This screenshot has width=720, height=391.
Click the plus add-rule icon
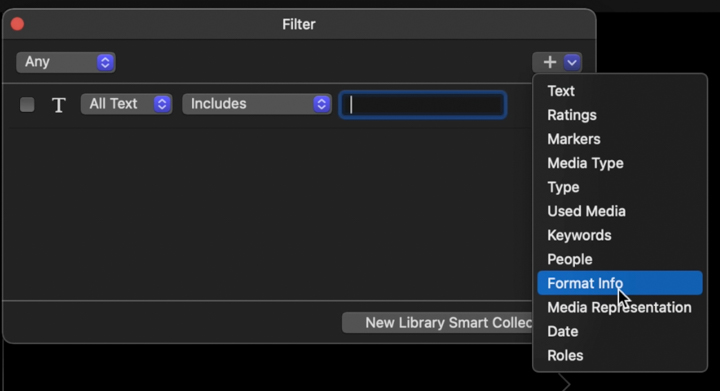[x=549, y=62]
